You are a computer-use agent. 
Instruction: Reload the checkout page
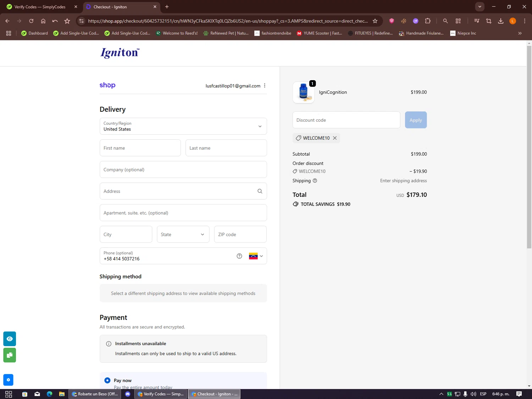(31, 21)
